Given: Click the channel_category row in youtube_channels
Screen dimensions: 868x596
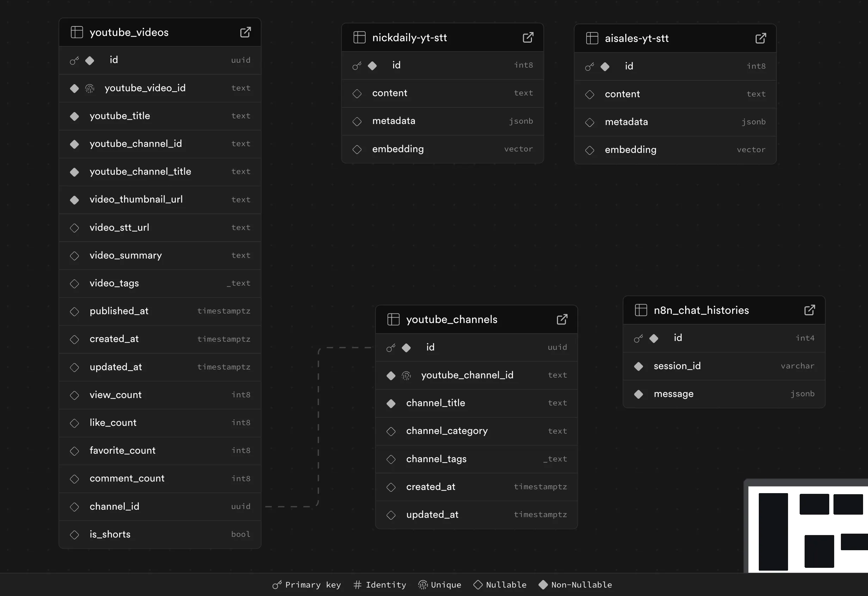Looking at the screenshot, I should coord(447,431).
